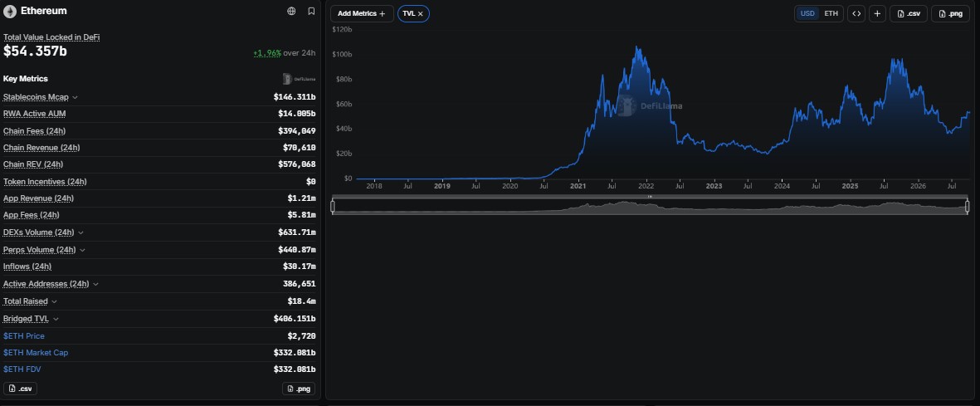The width and height of the screenshot is (980, 406).
Task: Click the Total Value Locked in DeFi label
Action: (x=51, y=37)
